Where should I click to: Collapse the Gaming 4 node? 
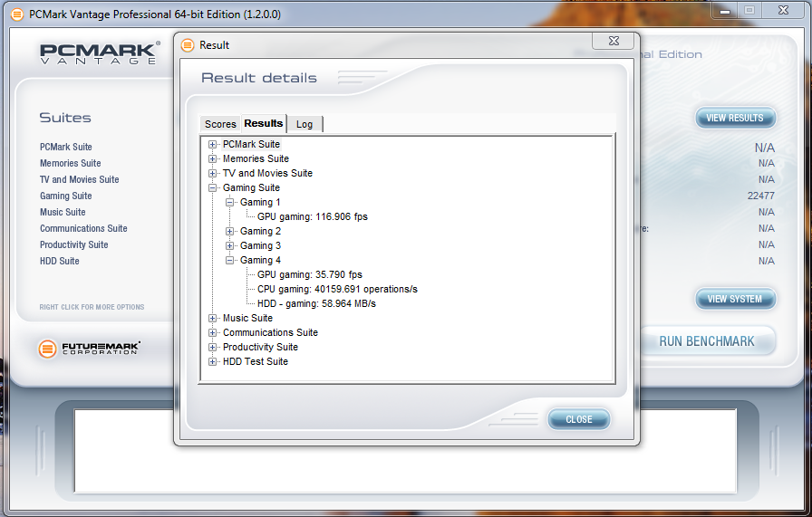(230, 260)
